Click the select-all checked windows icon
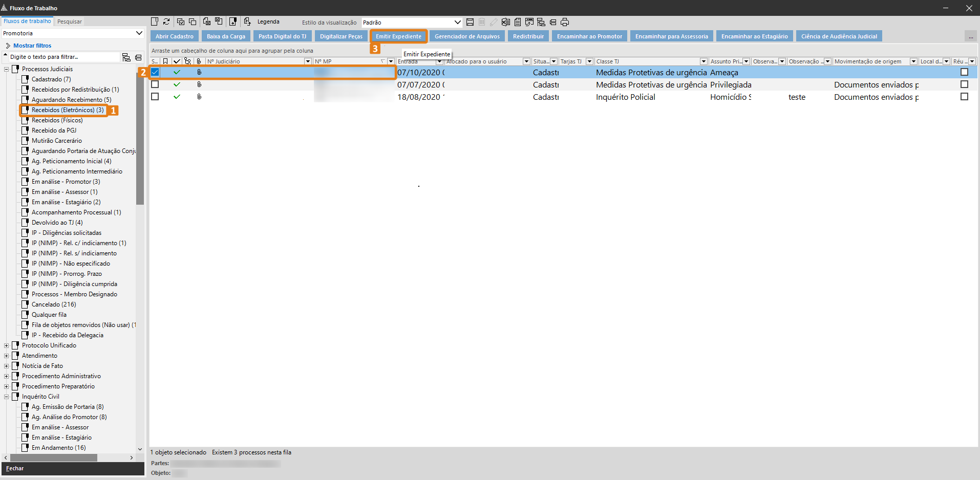This screenshot has height=480, width=980. point(181,21)
